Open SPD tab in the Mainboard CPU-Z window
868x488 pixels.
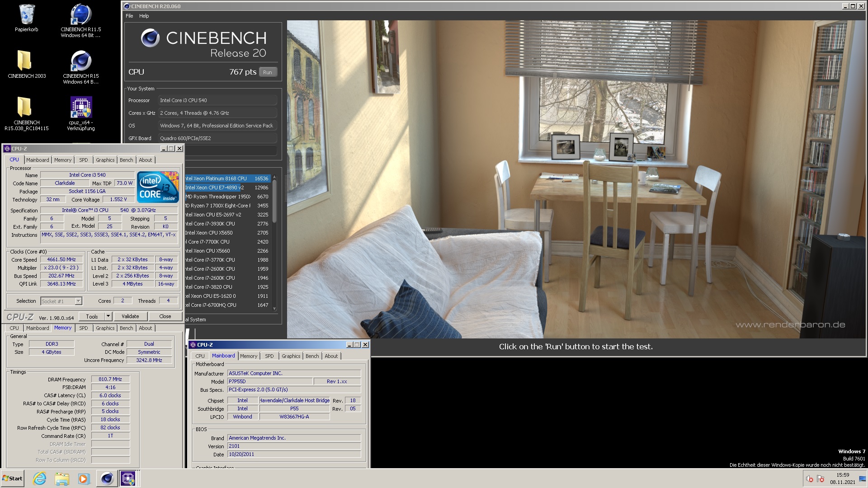[269, 356]
